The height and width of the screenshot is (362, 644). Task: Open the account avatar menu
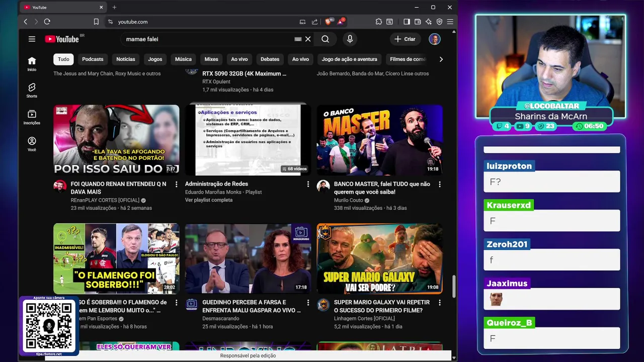[435, 39]
